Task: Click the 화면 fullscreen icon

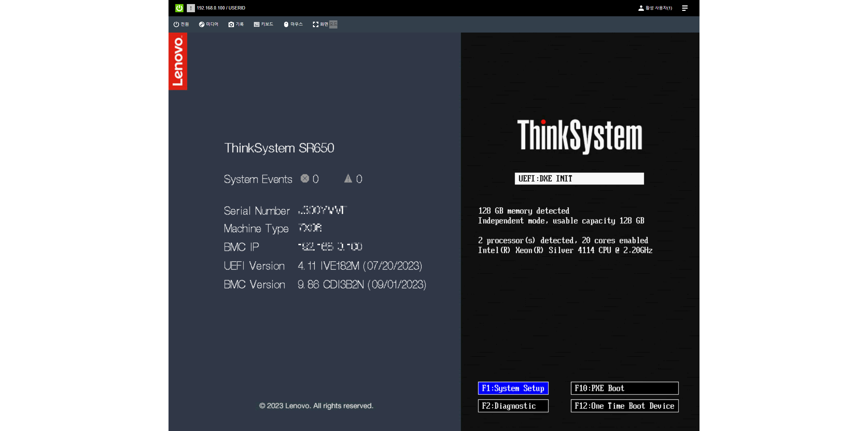Action: [316, 24]
